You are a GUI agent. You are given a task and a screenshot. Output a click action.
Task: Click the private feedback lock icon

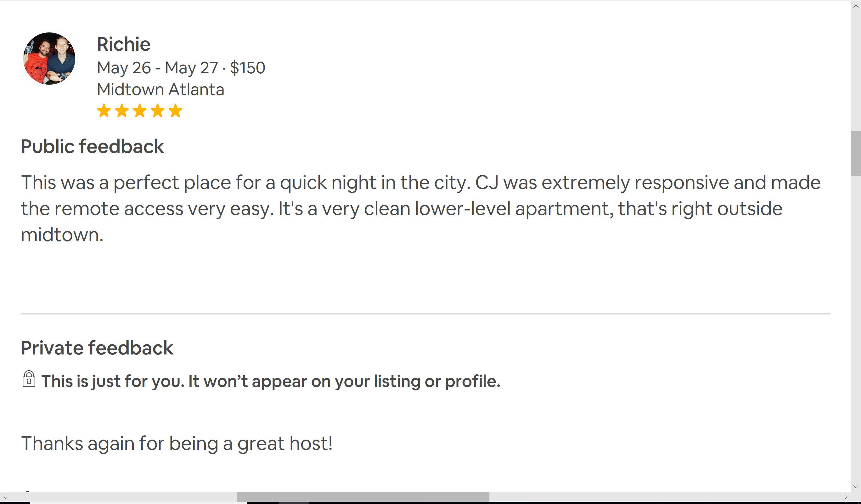coord(29,379)
